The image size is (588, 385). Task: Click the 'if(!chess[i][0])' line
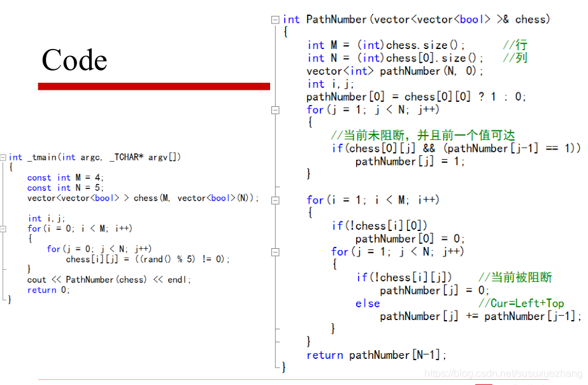380,226
